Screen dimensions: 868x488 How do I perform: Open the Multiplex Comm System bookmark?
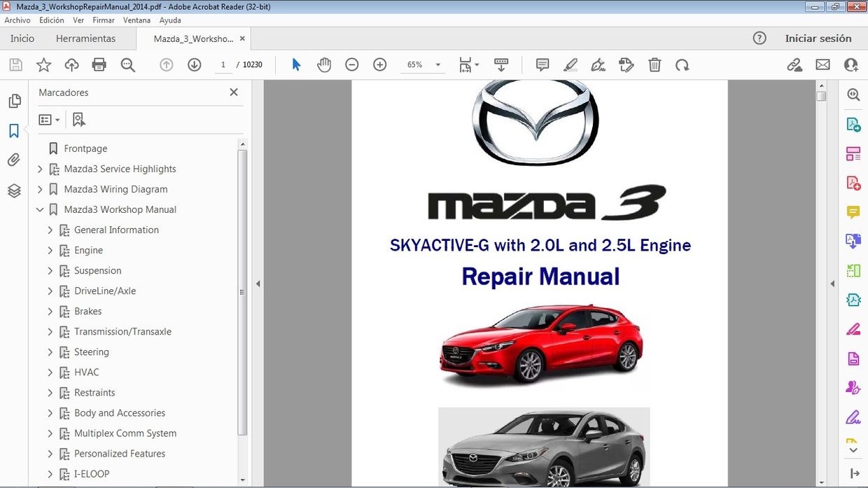[x=125, y=433]
